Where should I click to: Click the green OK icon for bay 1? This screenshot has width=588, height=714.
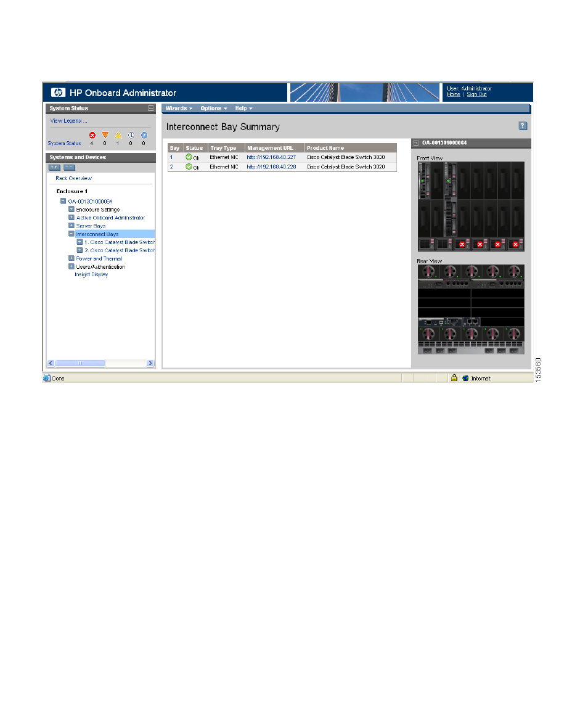coord(189,157)
